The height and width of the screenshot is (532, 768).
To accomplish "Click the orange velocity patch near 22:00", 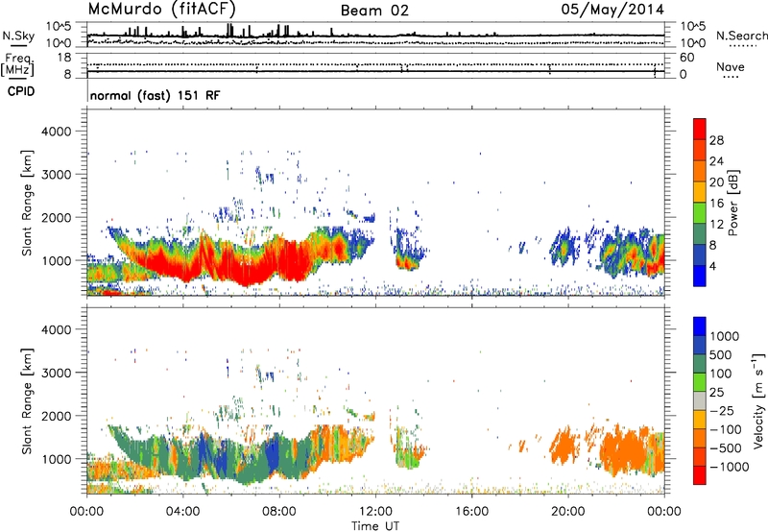I will click(x=625, y=448).
